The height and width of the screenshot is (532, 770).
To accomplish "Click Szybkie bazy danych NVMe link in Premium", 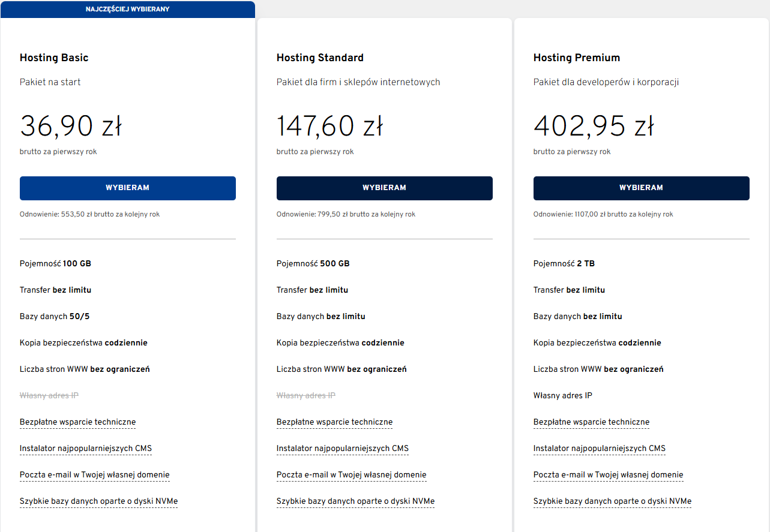I will (x=612, y=501).
